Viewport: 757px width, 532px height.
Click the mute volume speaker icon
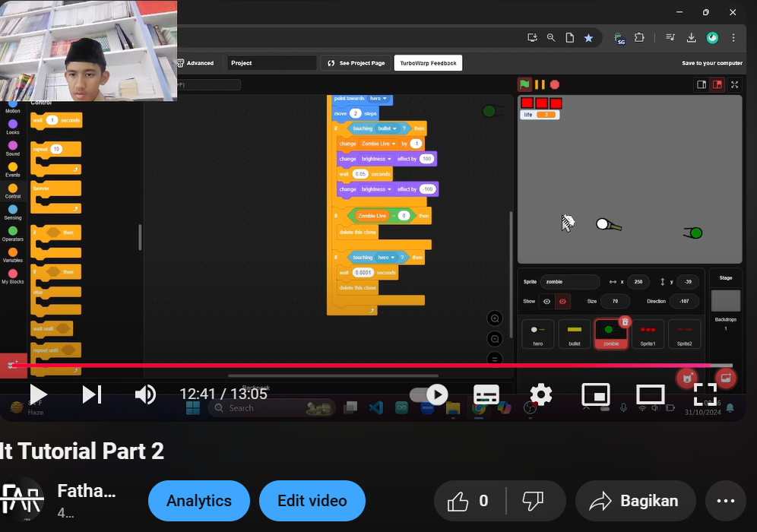(x=144, y=394)
